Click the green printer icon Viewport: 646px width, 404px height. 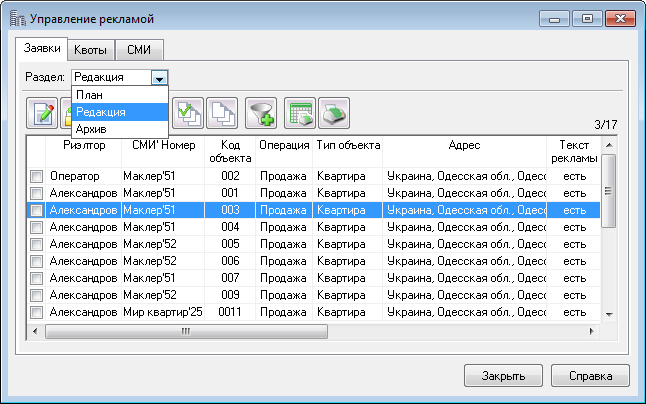click(x=334, y=114)
